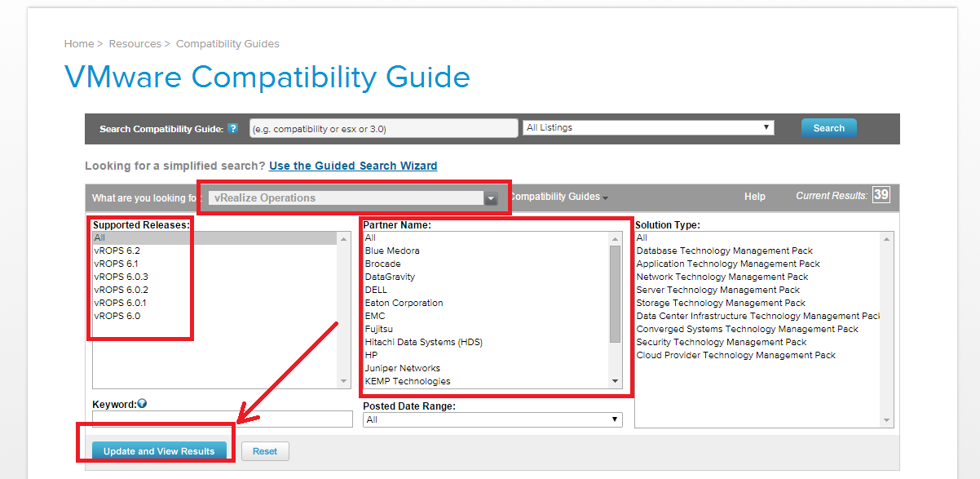Go to Home breadcrumb link
This screenshot has width=980, height=479.
[79, 44]
